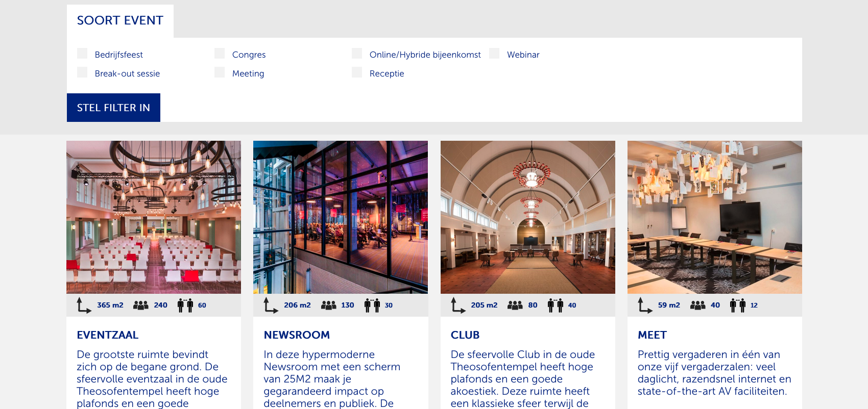This screenshot has height=409, width=868.
Task: Click the Newsroom description paragraph
Action: (332, 378)
